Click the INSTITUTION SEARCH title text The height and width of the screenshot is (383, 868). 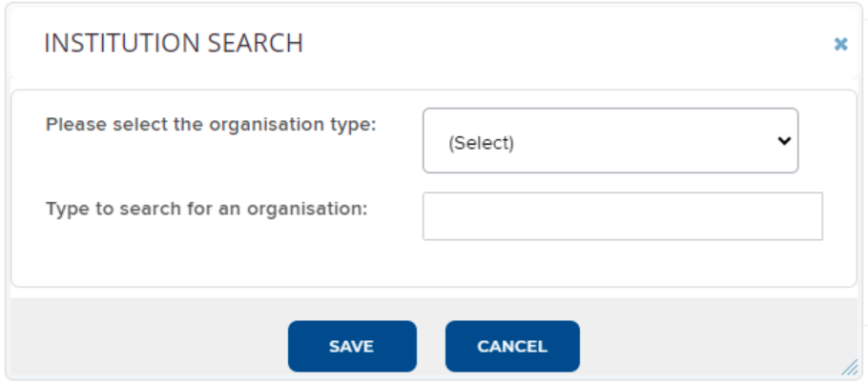[x=174, y=43]
